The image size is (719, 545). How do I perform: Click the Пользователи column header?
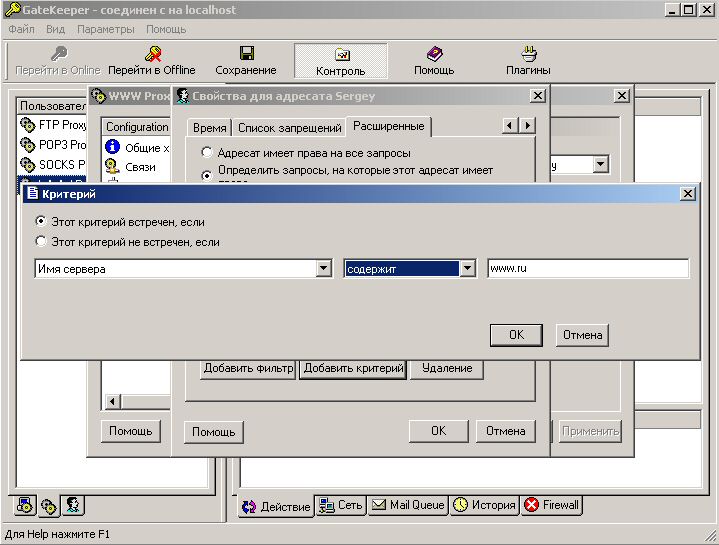[x=52, y=106]
